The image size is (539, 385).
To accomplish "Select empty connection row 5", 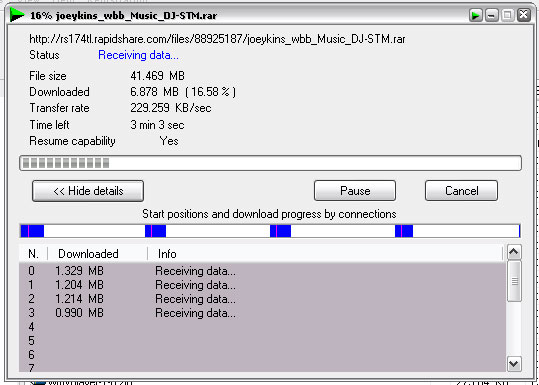I will pyautogui.click(x=263, y=341).
